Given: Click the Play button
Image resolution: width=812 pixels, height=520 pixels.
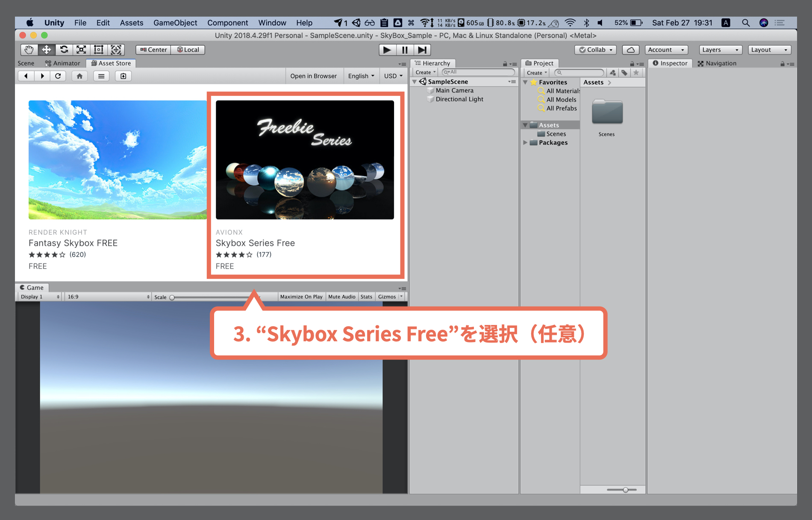Looking at the screenshot, I should (387, 50).
